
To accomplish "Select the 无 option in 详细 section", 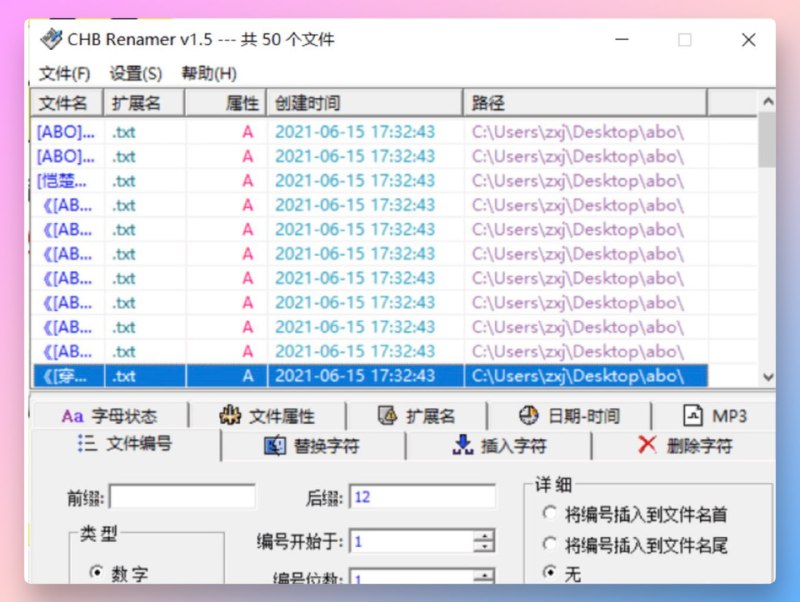I will point(552,573).
